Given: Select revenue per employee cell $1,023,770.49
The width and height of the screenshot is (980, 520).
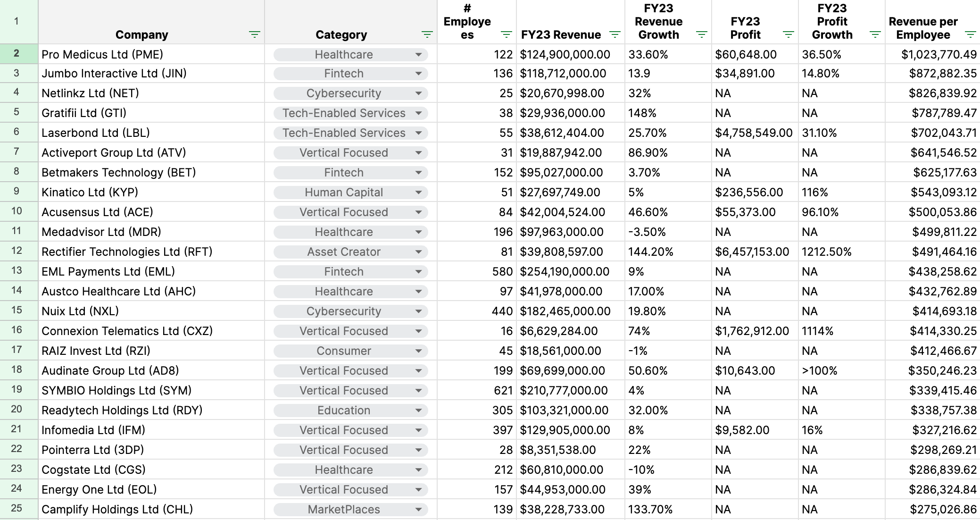Looking at the screenshot, I should [x=932, y=54].
